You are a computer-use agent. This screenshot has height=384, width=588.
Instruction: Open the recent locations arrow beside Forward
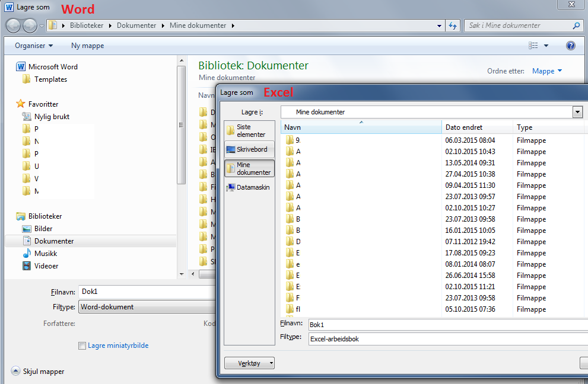pos(42,26)
